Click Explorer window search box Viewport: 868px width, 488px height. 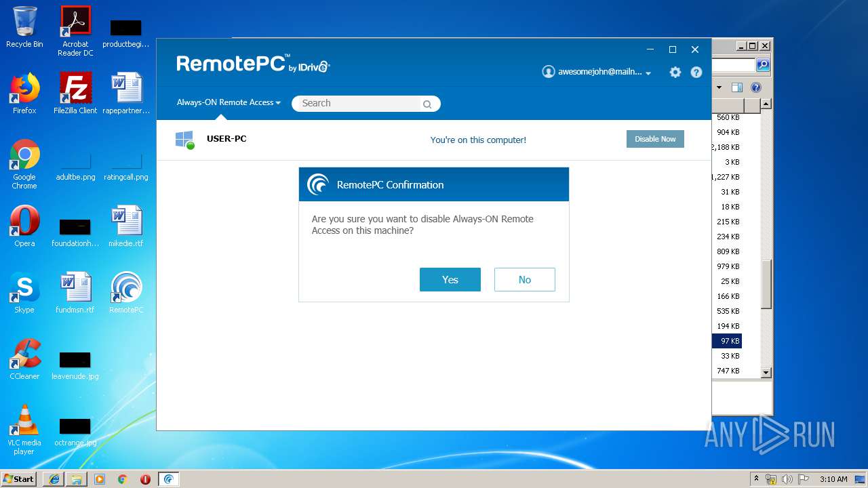[x=733, y=65]
